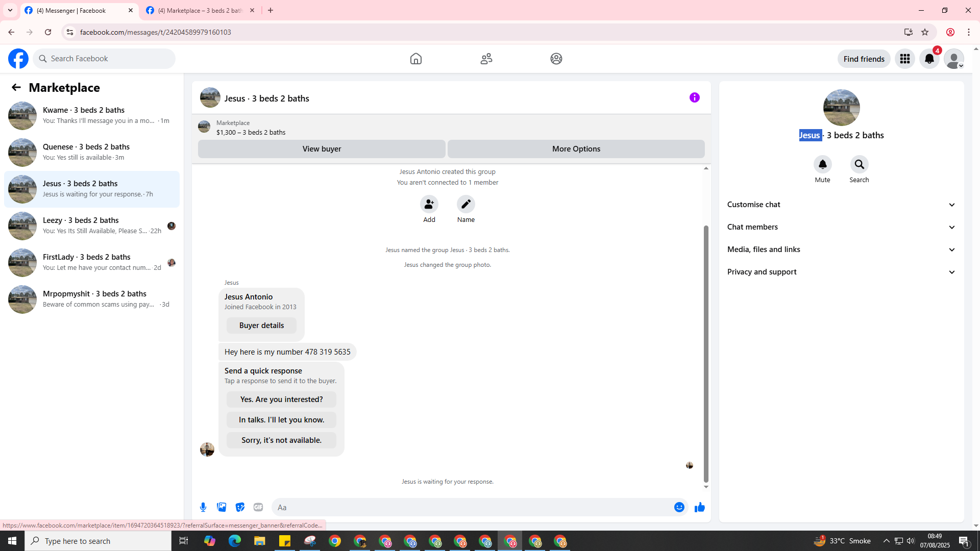Open a new browser tab
980x551 pixels.
tap(271, 10)
